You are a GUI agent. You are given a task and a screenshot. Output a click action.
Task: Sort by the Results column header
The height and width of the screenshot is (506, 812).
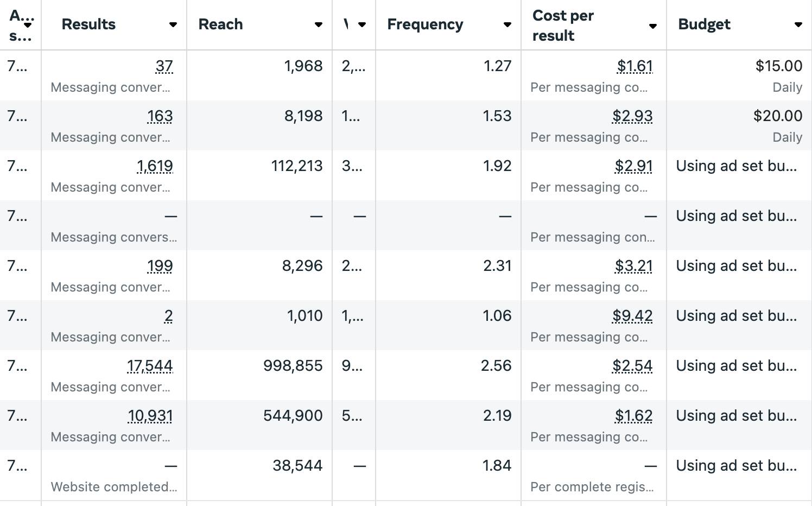[88, 24]
